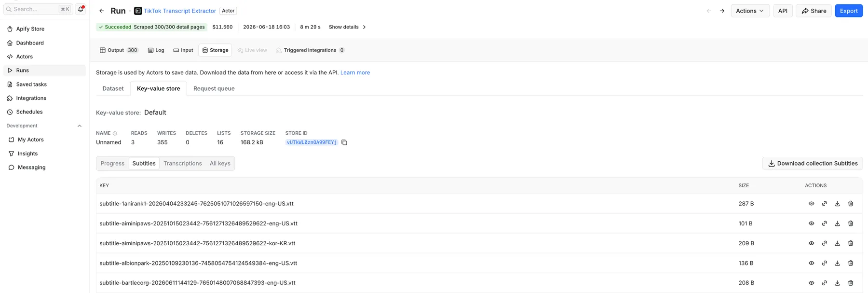Click info icon next to NAME
The height and width of the screenshot is (293, 868).
point(115,133)
